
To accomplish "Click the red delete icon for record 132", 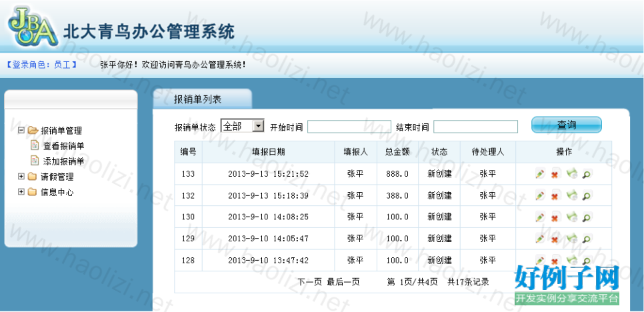I will [555, 197].
